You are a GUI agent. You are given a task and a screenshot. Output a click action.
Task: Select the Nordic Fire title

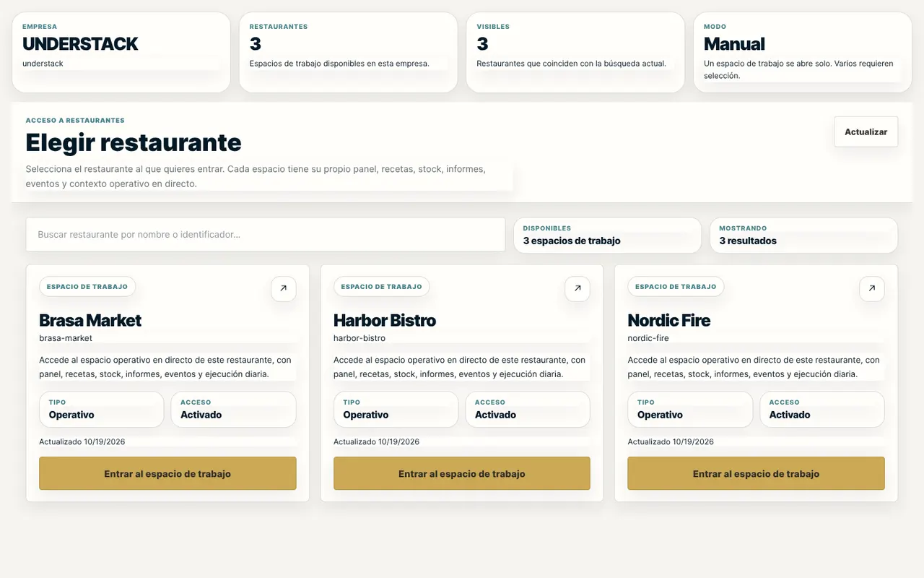[x=669, y=320]
